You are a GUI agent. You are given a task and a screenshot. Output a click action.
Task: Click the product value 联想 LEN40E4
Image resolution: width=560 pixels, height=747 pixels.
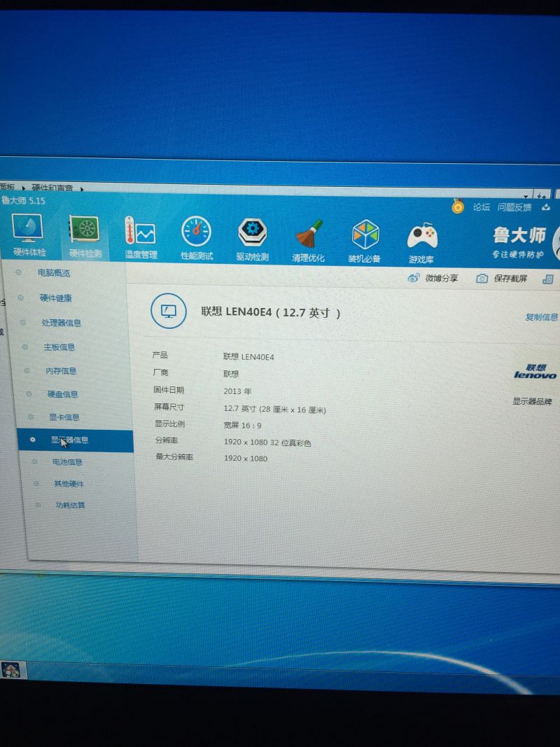tap(248, 357)
